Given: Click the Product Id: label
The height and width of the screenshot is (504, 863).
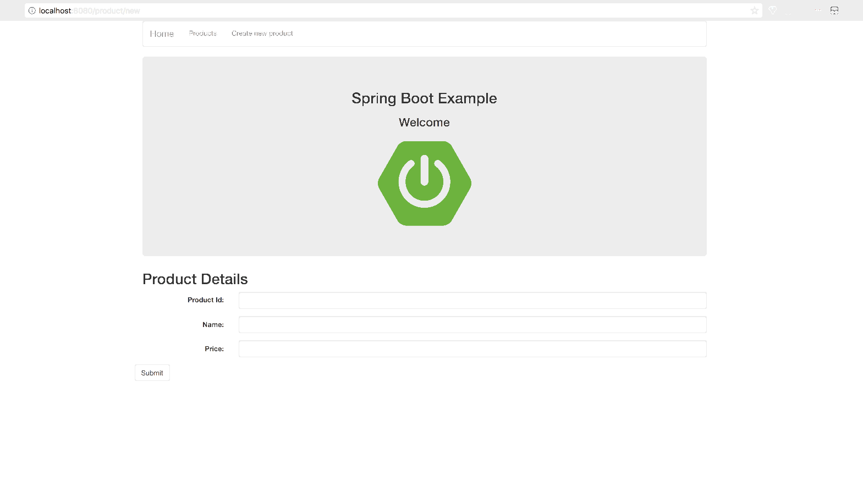Looking at the screenshot, I should click(206, 300).
